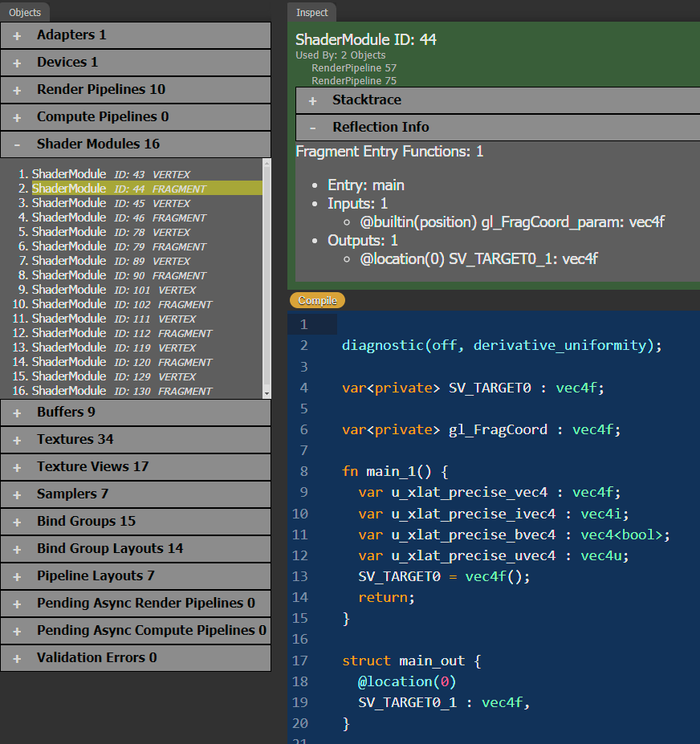Expand the Bind Group Layouts 14 section
Viewport: 700px width, 744px height.
[x=136, y=548]
